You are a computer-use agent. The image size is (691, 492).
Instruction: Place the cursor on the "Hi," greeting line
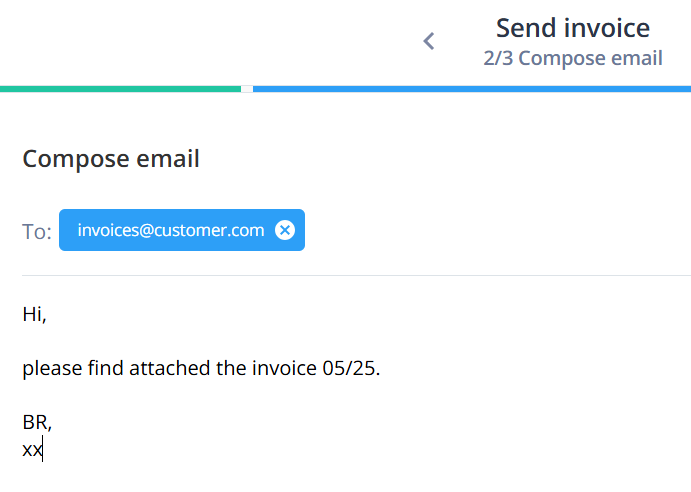pyautogui.click(x=34, y=314)
